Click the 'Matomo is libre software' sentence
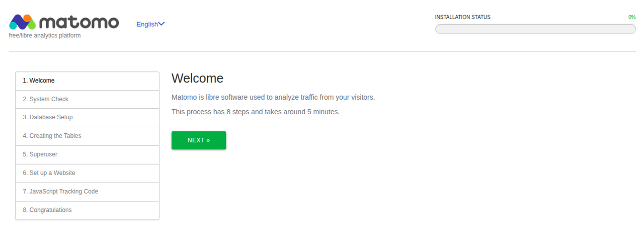 pyautogui.click(x=273, y=97)
